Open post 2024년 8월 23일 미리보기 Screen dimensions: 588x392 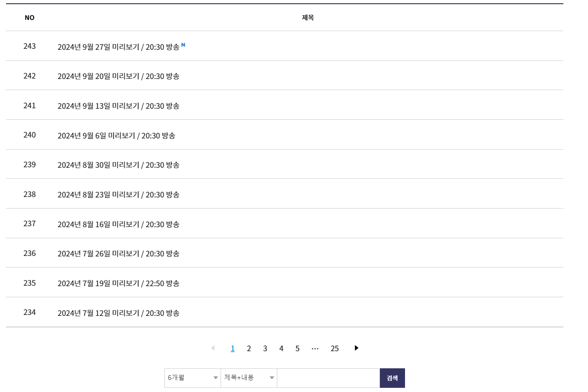pyautogui.click(x=118, y=195)
